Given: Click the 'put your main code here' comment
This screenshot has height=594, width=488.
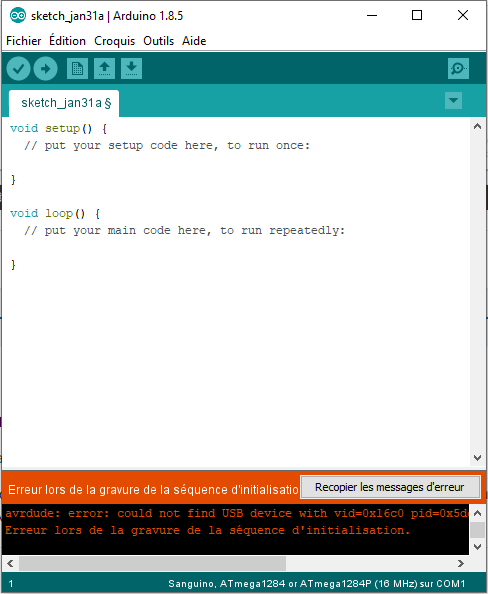Looking at the screenshot, I should pyautogui.click(x=185, y=230).
